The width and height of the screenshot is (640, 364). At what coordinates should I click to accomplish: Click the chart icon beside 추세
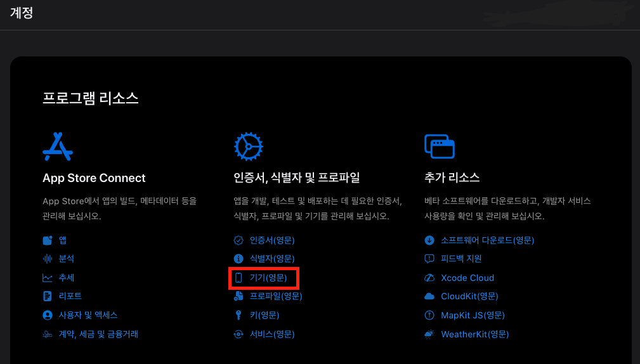pyautogui.click(x=48, y=278)
